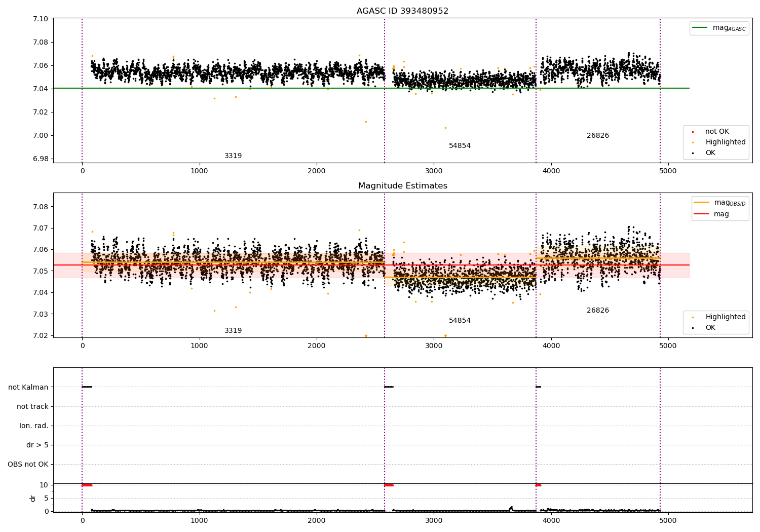The height and width of the screenshot is (532, 760).
Task: Click the 'OBS not OK' axis label
Action: pyautogui.click(x=28, y=465)
